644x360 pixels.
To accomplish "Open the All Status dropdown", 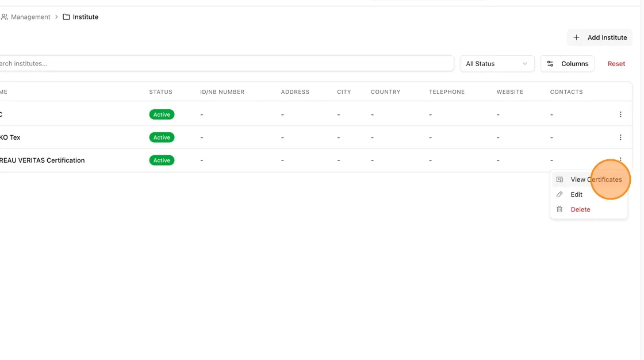I will [x=497, y=64].
